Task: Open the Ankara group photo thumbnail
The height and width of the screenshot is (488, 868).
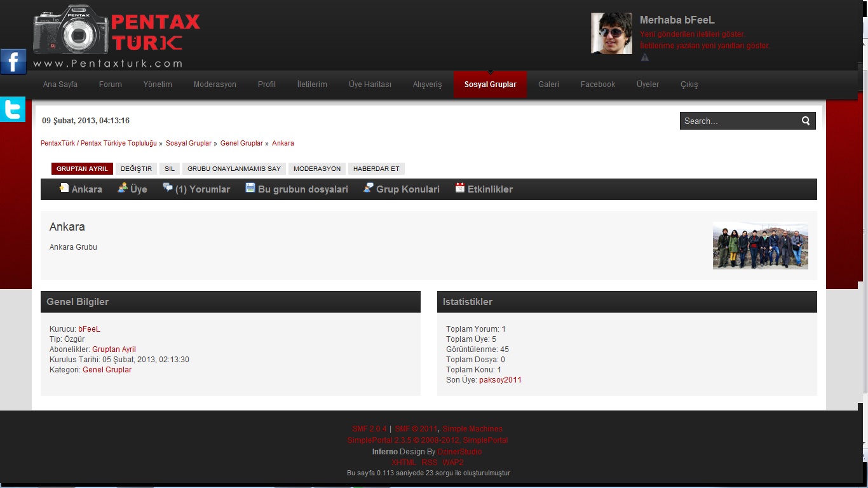Action: click(761, 246)
